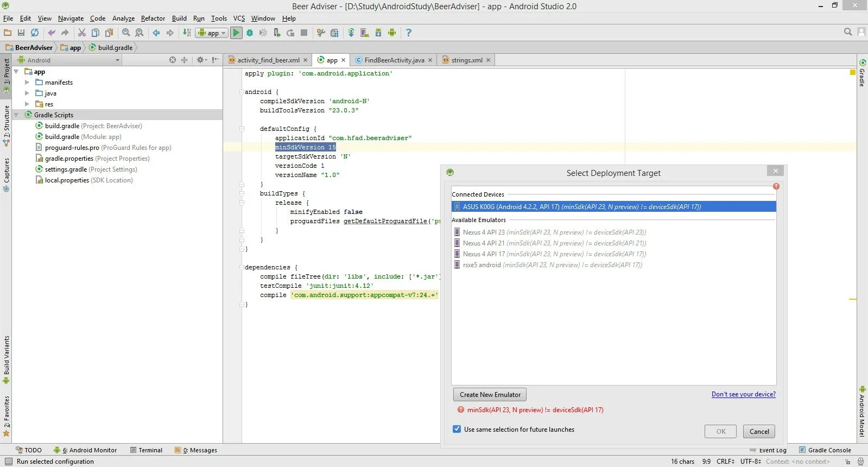Image resolution: width=868 pixels, height=467 pixels.
Task: Open the Event Log
Action: (x=768, y=450)
